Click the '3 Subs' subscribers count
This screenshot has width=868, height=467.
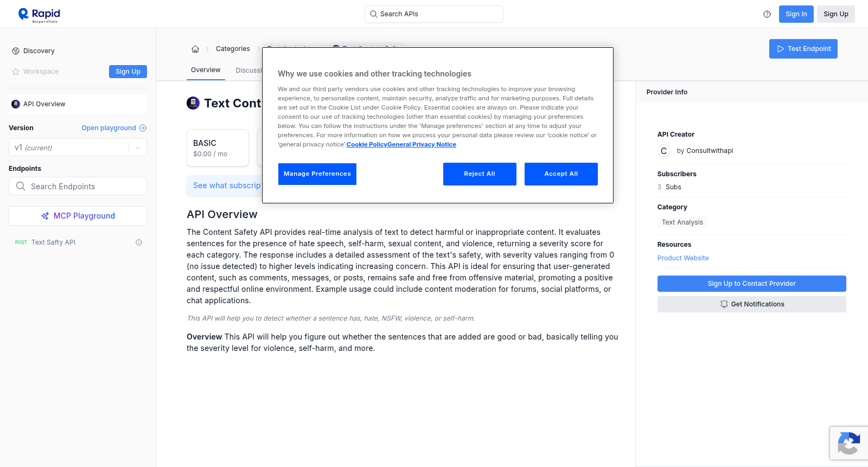[669, 187]
